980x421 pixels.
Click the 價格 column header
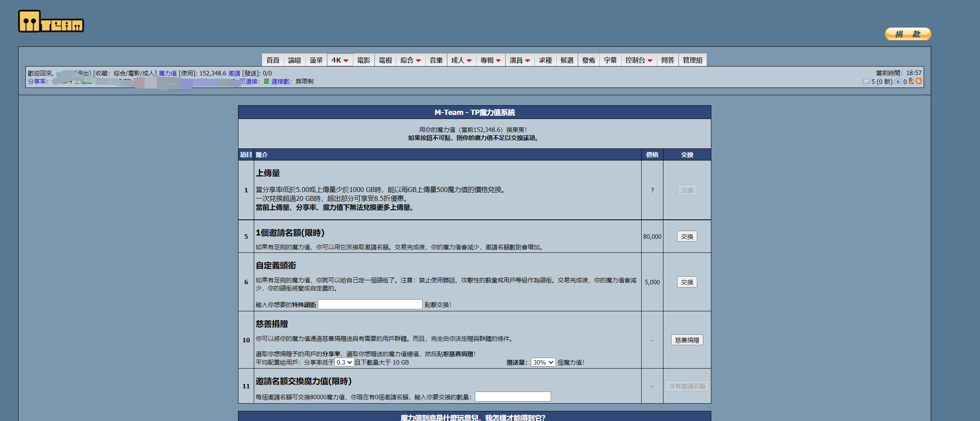tap(652, 155)
